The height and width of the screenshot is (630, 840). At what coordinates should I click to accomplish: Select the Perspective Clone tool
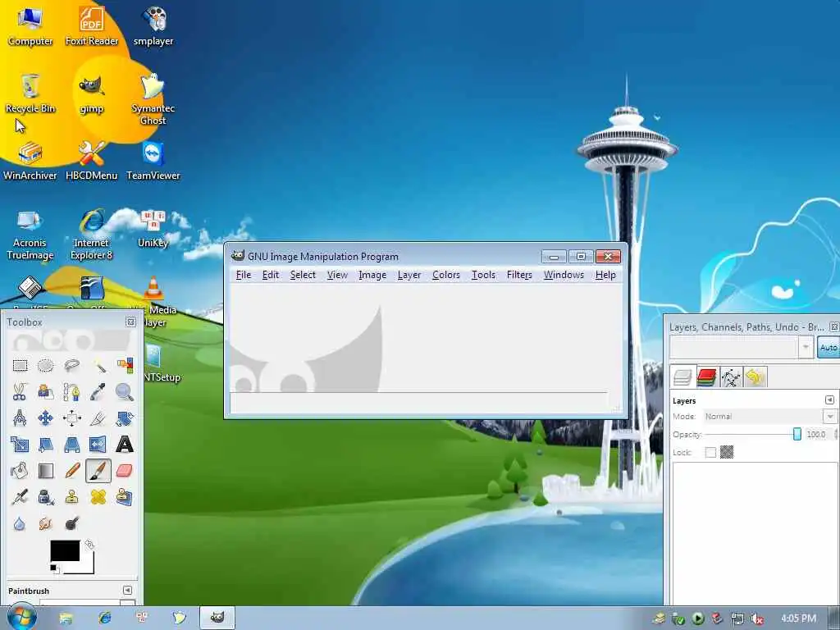click(x=125, y=497)
